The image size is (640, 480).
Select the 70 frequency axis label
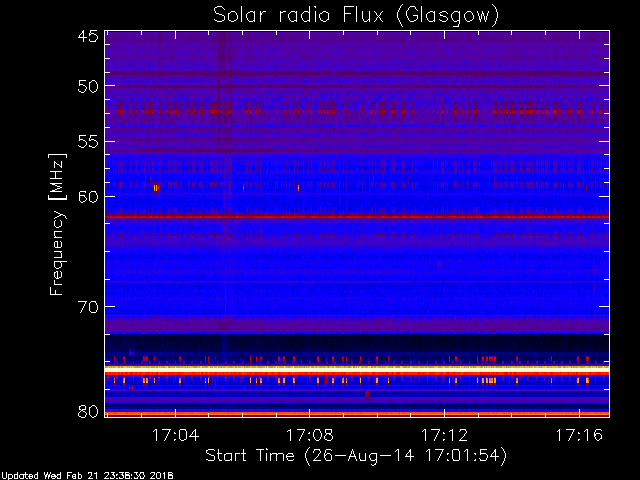88,307
